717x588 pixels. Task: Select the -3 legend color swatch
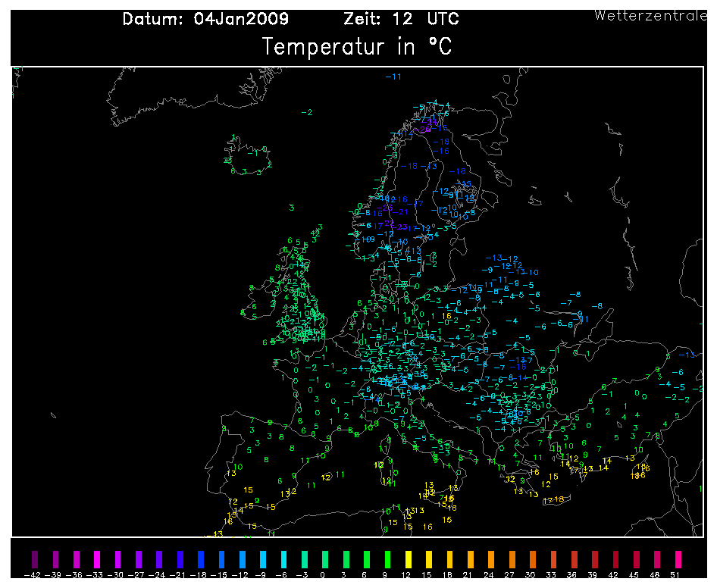(x=305, y=560)
